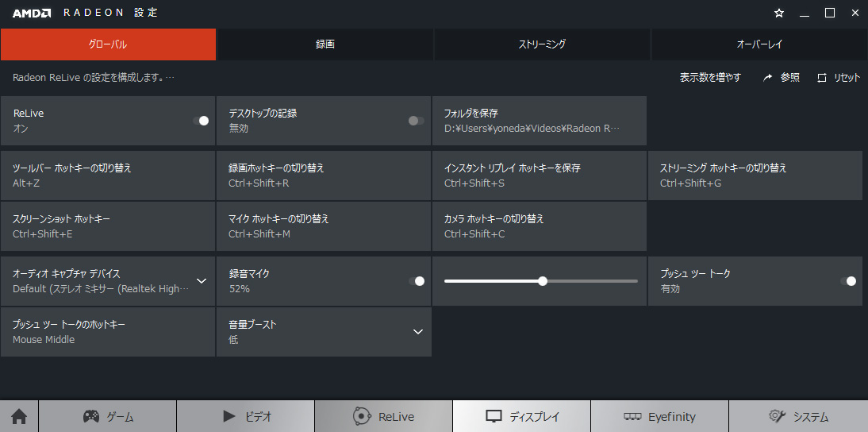Image resolution: width=868 pixels, height=432 pixels.
Task: Click the grey right end of mic volume slider
Action: [x=593, y=281]
